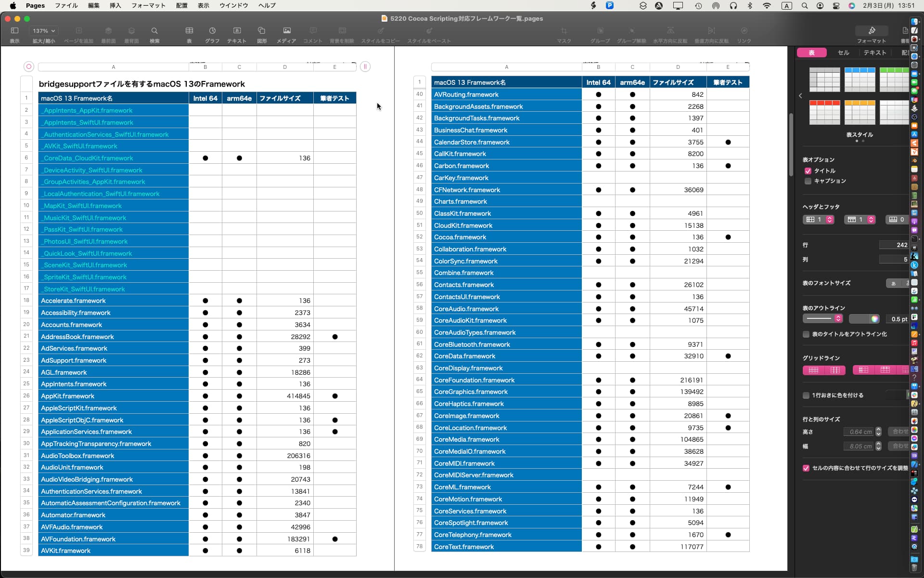The image size is (924, 578).
Task: Enable 表のタイトルをアウトライン化 checkbox
Action: pos(806,334)
